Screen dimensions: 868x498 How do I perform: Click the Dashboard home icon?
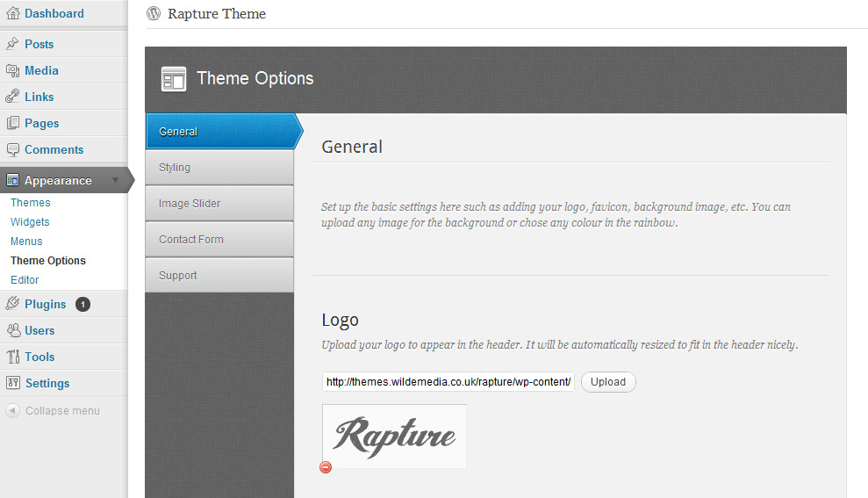coord(12,13)
